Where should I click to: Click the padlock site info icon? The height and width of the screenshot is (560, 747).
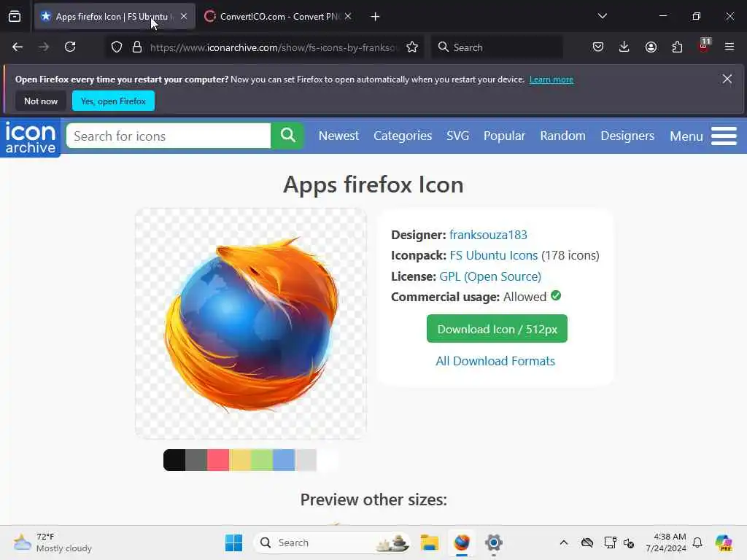pos(137,47)
